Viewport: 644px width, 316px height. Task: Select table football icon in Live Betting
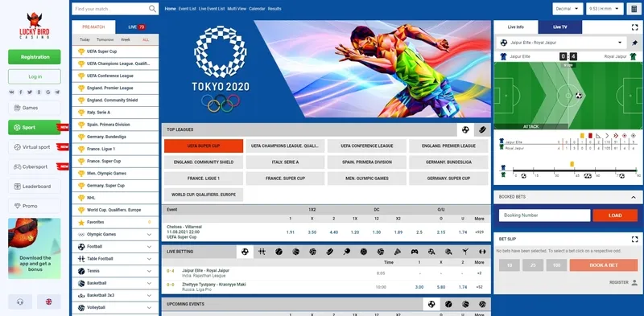(x=262, y=252)
